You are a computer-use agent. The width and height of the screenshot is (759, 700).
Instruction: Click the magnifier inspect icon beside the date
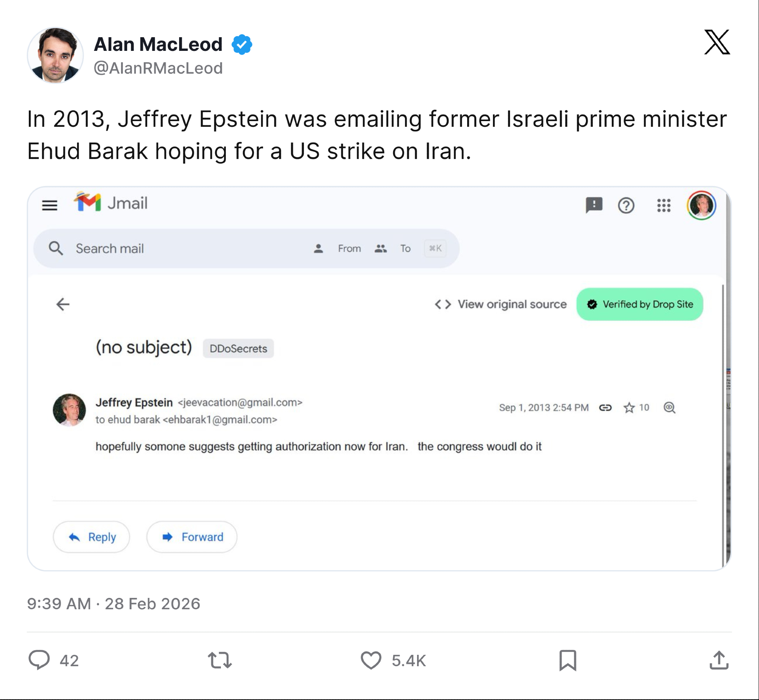(x=669, y=408)
